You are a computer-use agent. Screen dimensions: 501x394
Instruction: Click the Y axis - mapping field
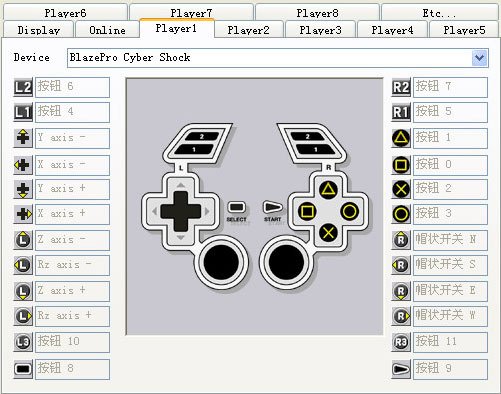(72, 138)
